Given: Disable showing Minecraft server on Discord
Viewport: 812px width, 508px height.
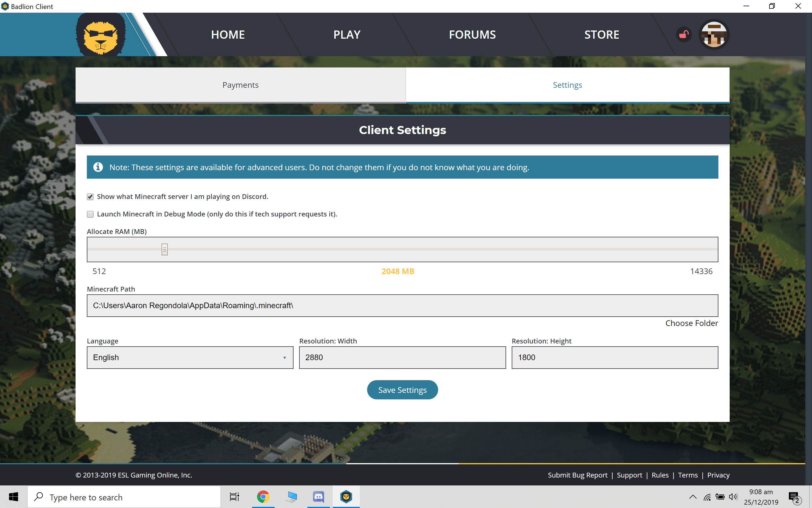Looking at the screenshot, I should [90, 197].
